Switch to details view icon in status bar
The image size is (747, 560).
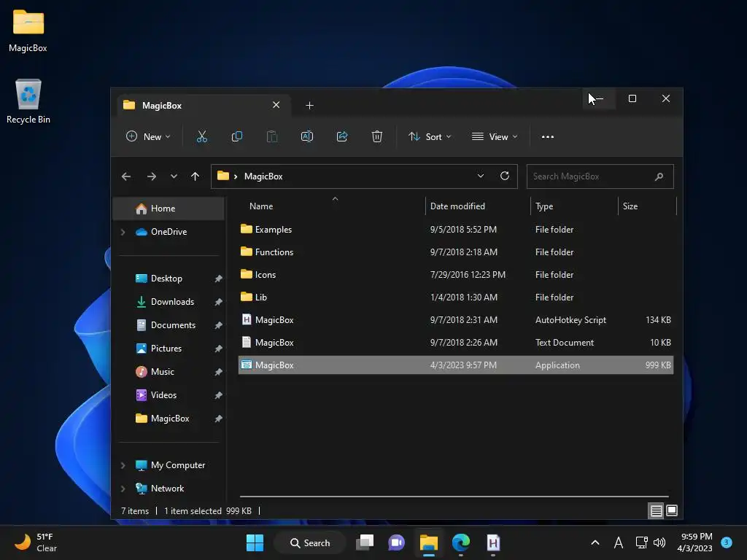[656, 511]
